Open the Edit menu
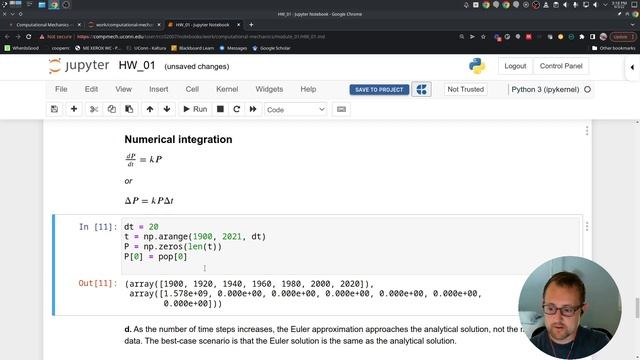 (91, 89)
